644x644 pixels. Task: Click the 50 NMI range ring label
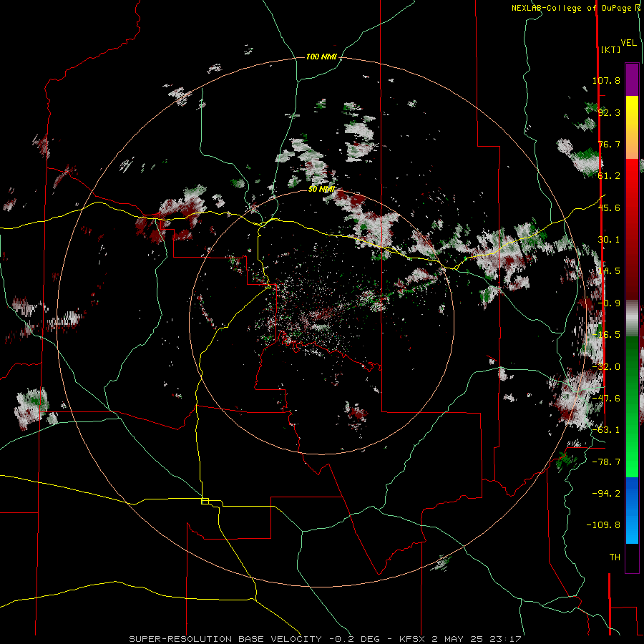tap(321, 190)
